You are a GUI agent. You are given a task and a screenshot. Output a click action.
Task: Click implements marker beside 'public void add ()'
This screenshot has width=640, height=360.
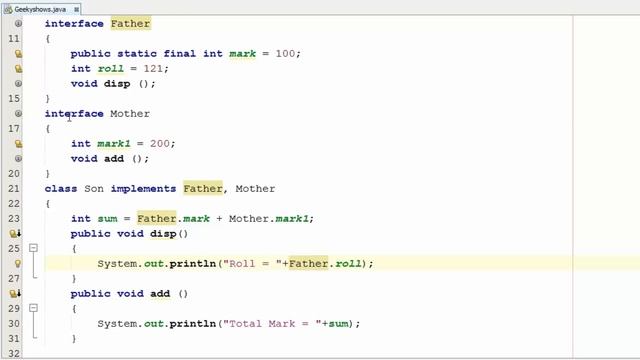[16, 293]
